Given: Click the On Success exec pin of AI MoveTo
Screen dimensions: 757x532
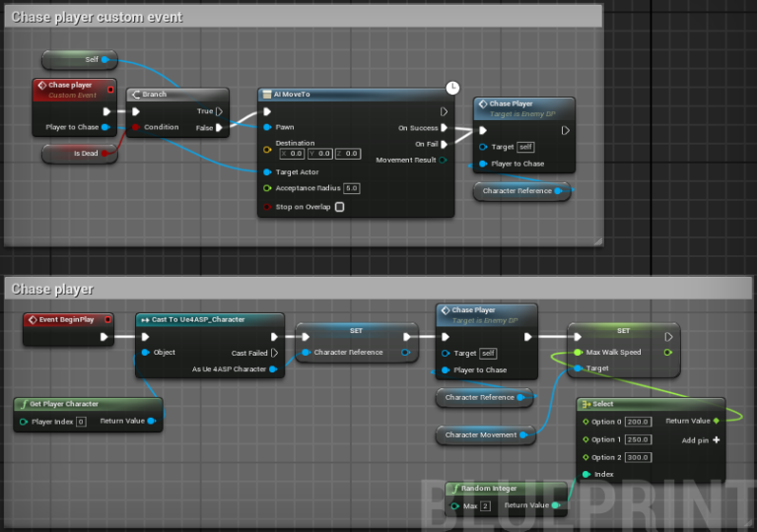Looking at the screenshot, I should pos(444,128).
